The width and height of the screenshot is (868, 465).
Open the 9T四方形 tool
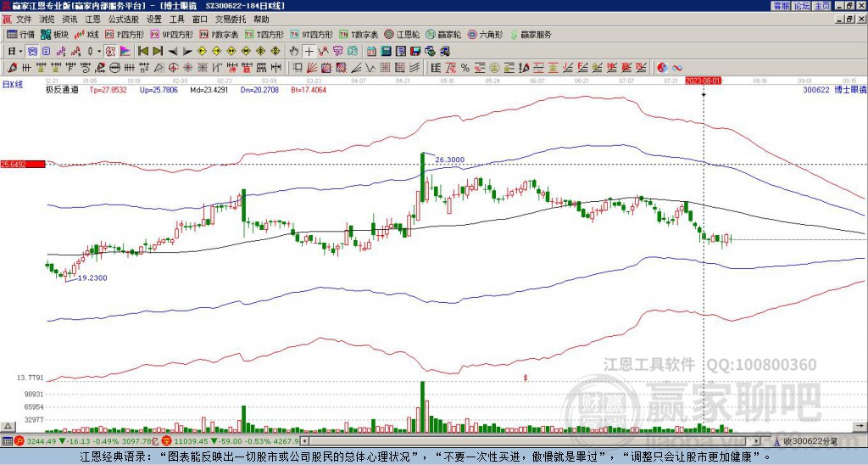tap(311, 34)
